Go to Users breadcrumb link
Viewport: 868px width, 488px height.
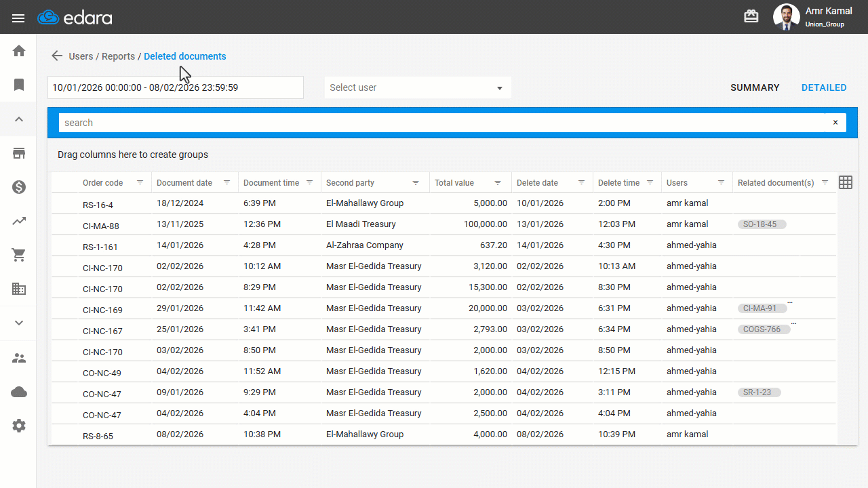click(x=81, y=56)
